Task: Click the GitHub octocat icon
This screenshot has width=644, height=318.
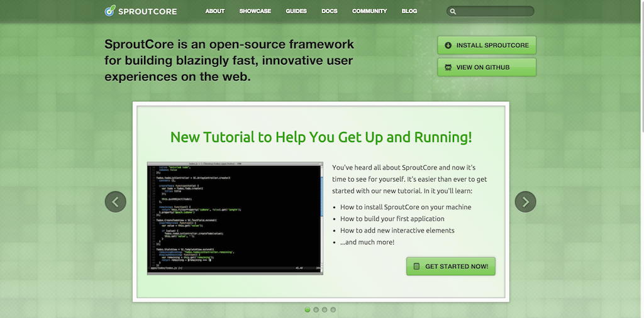Action: click(448, 67)
